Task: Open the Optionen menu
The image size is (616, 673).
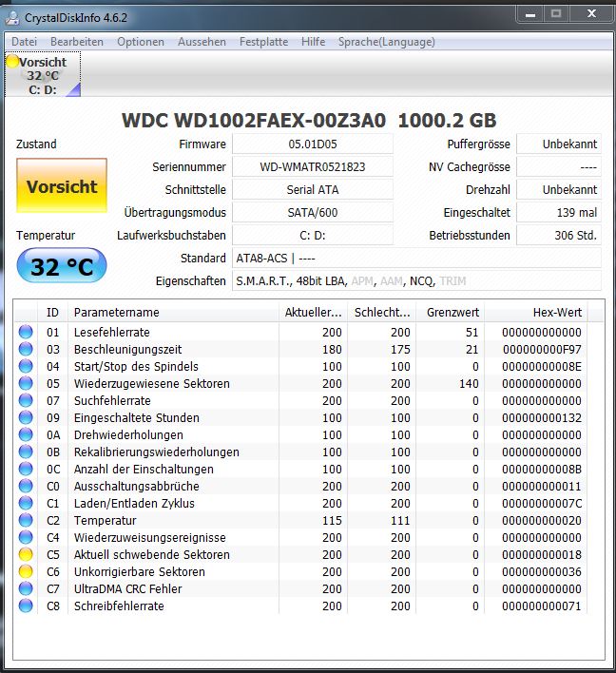Action: coord(141,42)
